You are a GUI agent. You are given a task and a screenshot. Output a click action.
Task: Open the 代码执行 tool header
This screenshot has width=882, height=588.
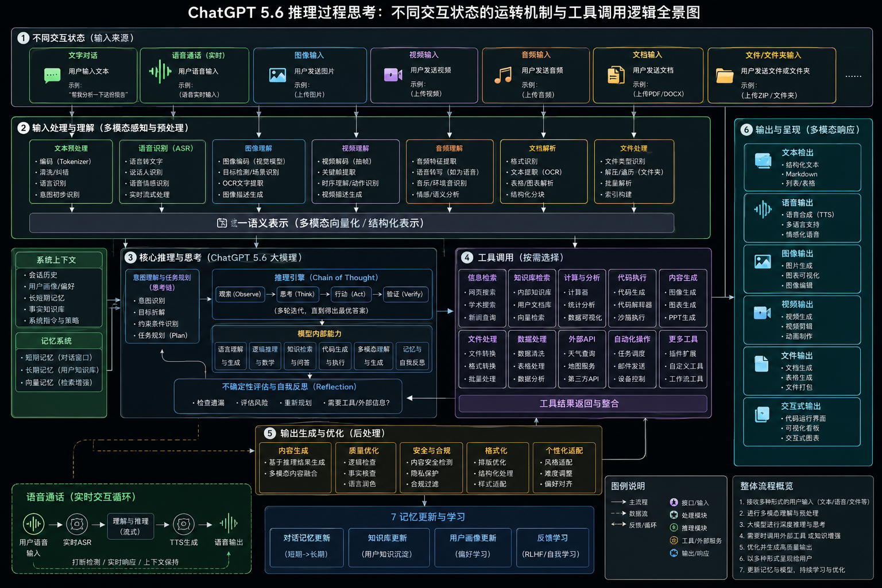pyautogui.click(x=632, y=277)
